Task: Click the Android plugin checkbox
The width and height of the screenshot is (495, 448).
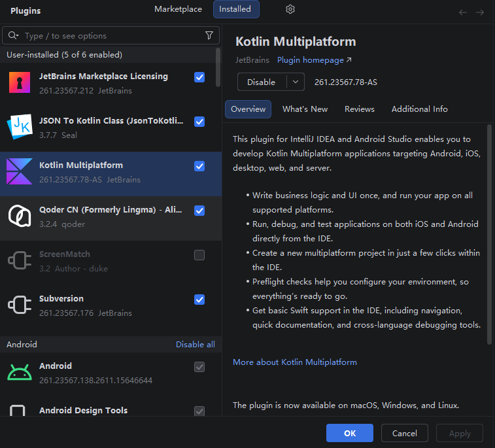Action: point(199,367)
